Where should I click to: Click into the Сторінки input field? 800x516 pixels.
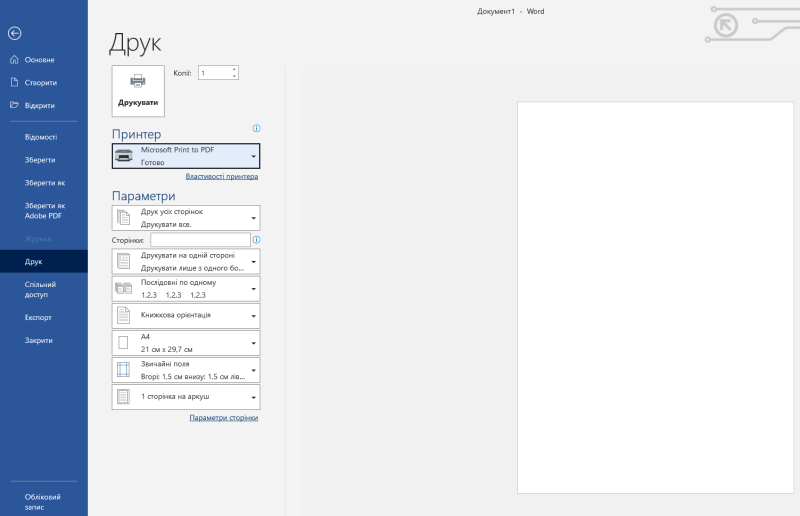click(200, 240)
